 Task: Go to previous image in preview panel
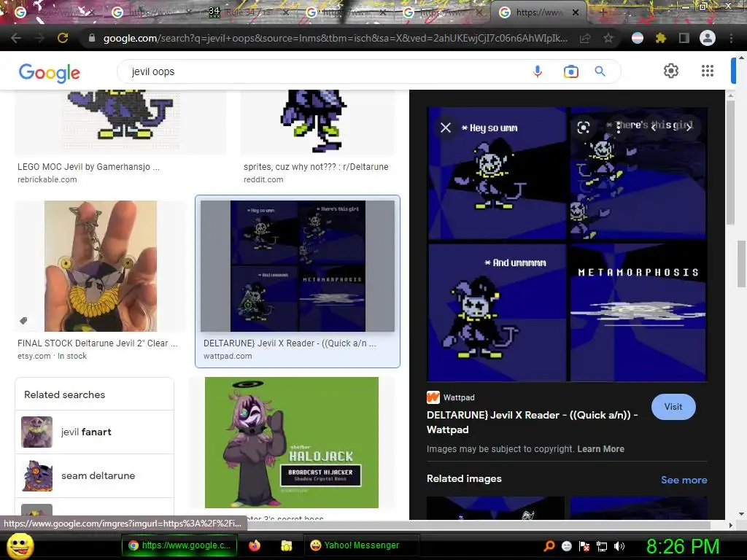tap(653, 128)
